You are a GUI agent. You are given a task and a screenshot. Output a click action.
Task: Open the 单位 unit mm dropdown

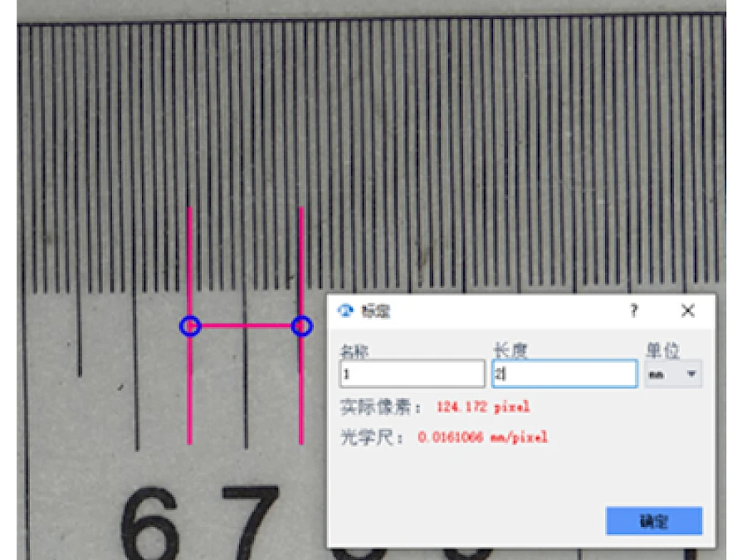pyautogui.click(x=672, y=374)
